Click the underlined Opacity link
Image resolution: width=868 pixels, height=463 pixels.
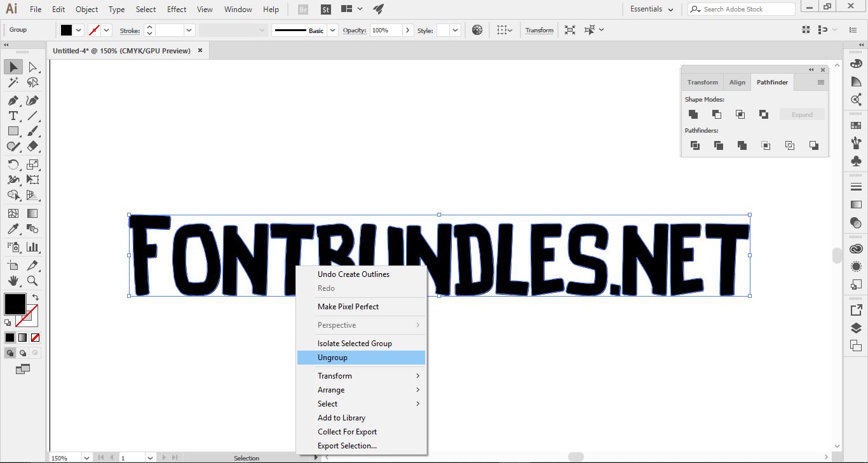coord(354,30)
